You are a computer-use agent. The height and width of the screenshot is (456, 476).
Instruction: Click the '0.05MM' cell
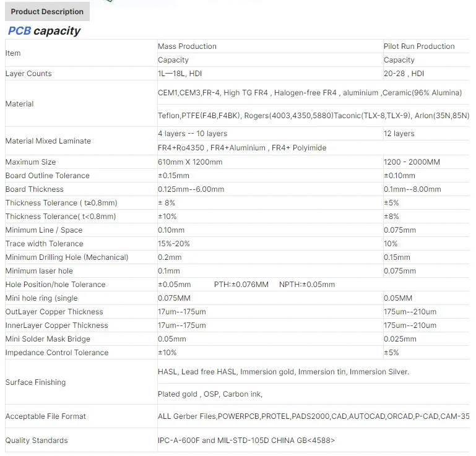click(398, 298)
